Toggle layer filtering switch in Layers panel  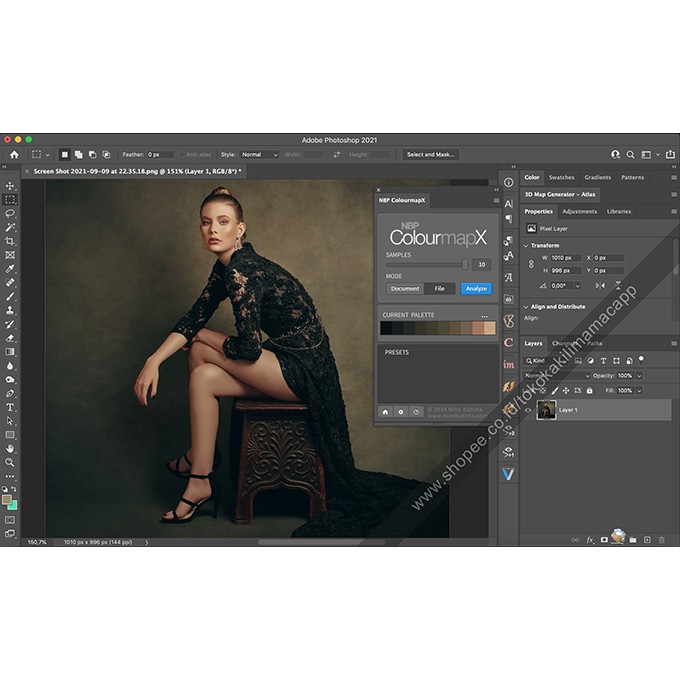tap(641, 360)
